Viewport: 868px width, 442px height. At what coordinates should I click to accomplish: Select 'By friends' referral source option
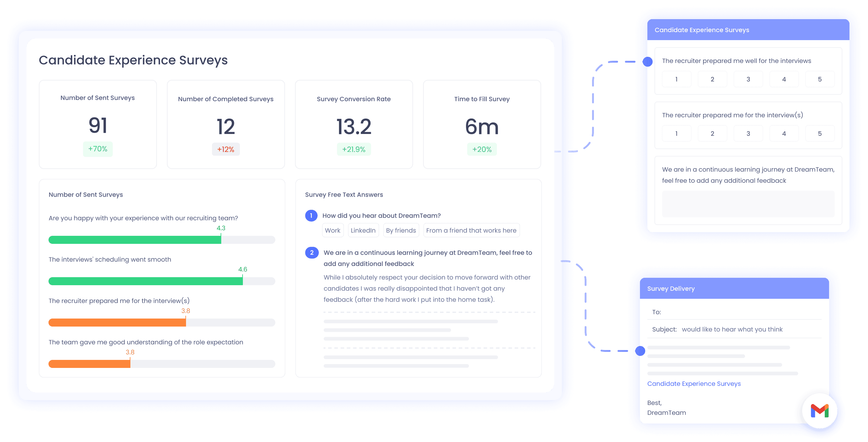click(x=401, y=231)
